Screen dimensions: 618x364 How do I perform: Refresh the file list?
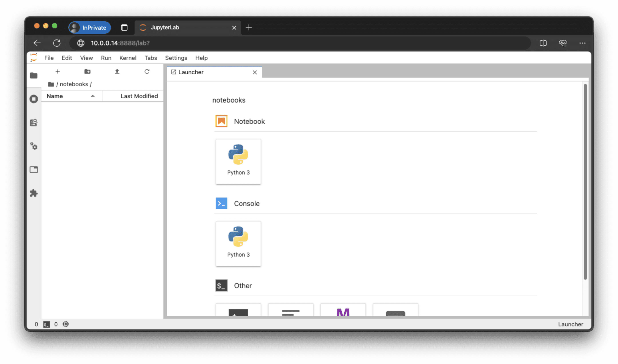point(147,71)
